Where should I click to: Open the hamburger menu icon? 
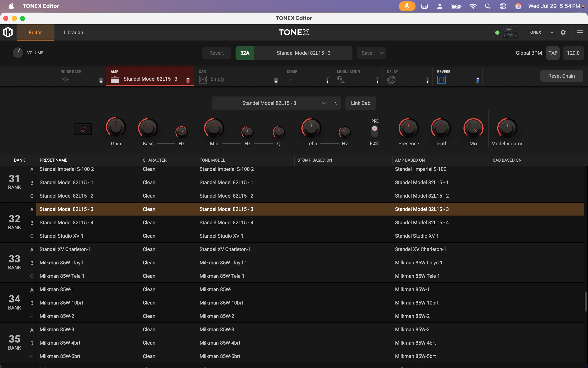click(580, 32)
